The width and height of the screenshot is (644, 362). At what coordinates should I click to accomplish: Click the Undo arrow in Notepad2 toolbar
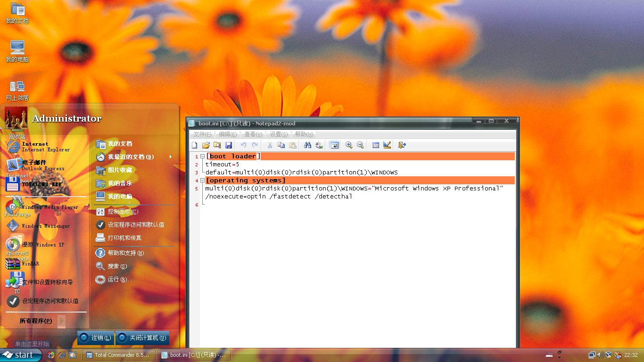click(243, 145)
